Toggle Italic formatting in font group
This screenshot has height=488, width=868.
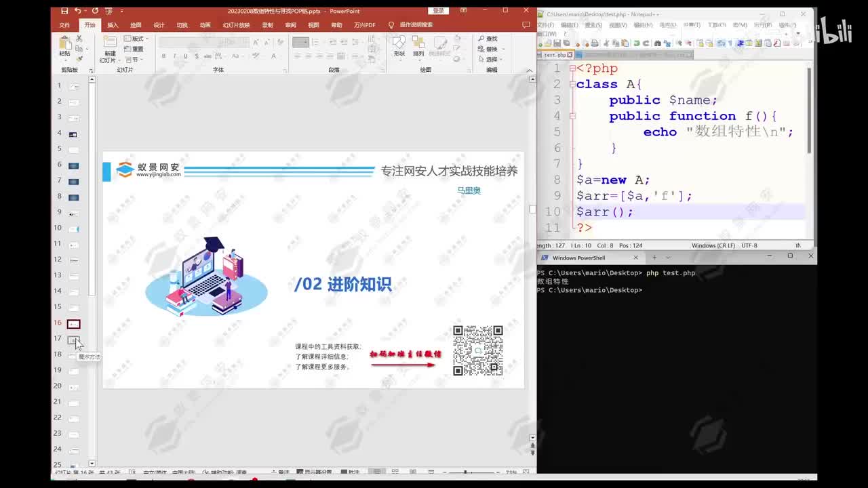point(174,56)
